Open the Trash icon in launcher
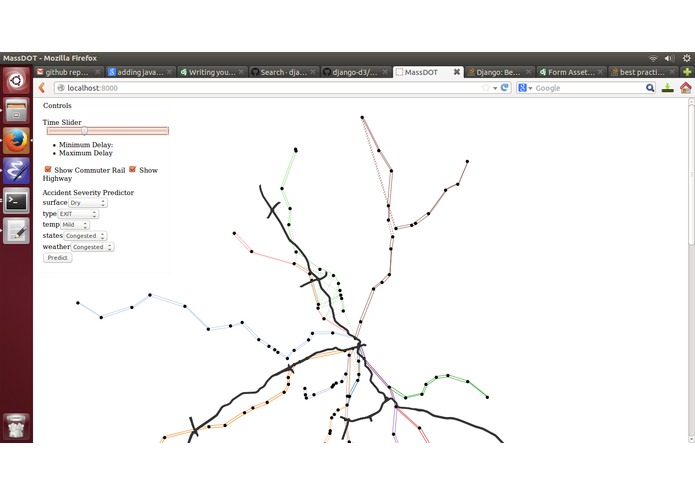Screen dimensions: 695x494 point(16,426)
